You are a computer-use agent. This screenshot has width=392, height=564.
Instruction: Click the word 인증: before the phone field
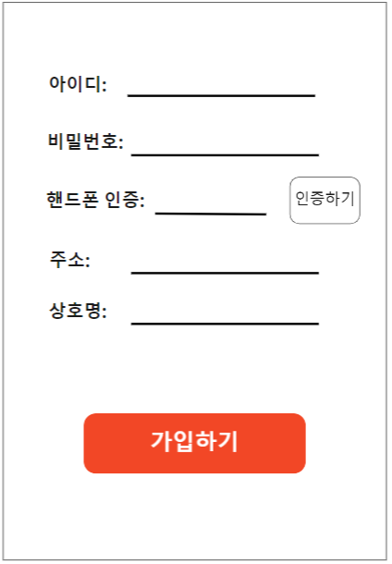pos(125,200)
